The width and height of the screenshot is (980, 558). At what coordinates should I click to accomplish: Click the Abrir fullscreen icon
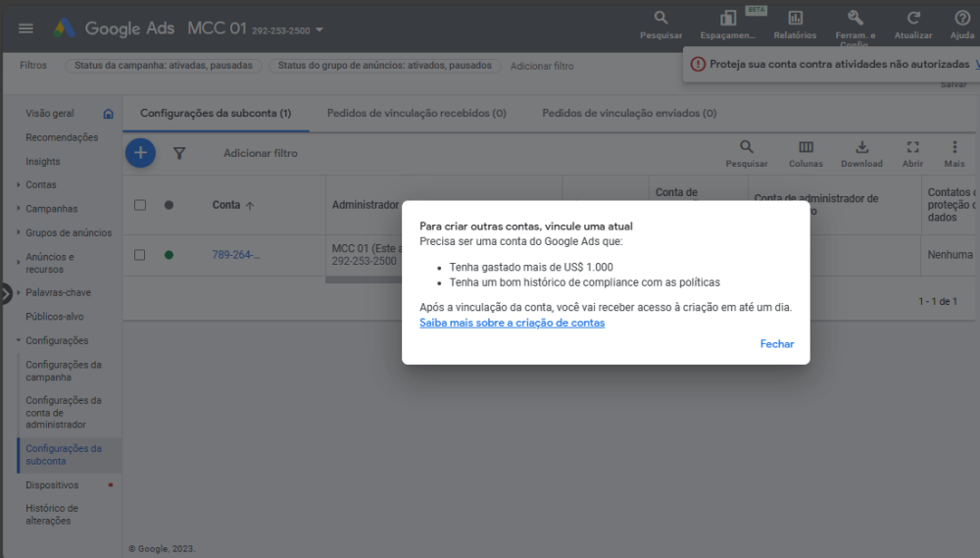pyautogui.click(x=913, y=147)
